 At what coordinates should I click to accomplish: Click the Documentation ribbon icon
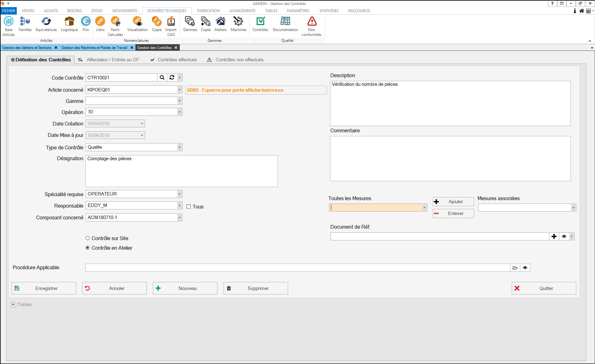pyautogui.click(x=285, y=24)
